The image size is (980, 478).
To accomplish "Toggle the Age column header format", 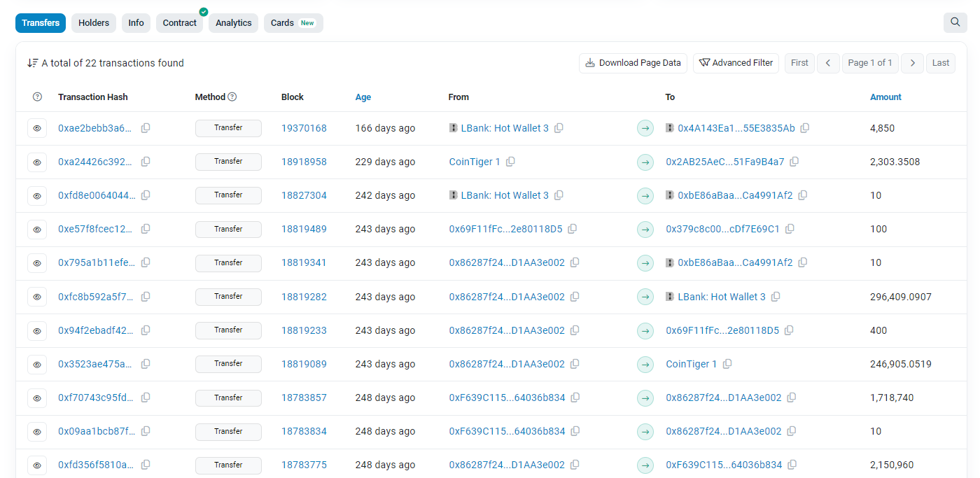I will tap(363, 97).
